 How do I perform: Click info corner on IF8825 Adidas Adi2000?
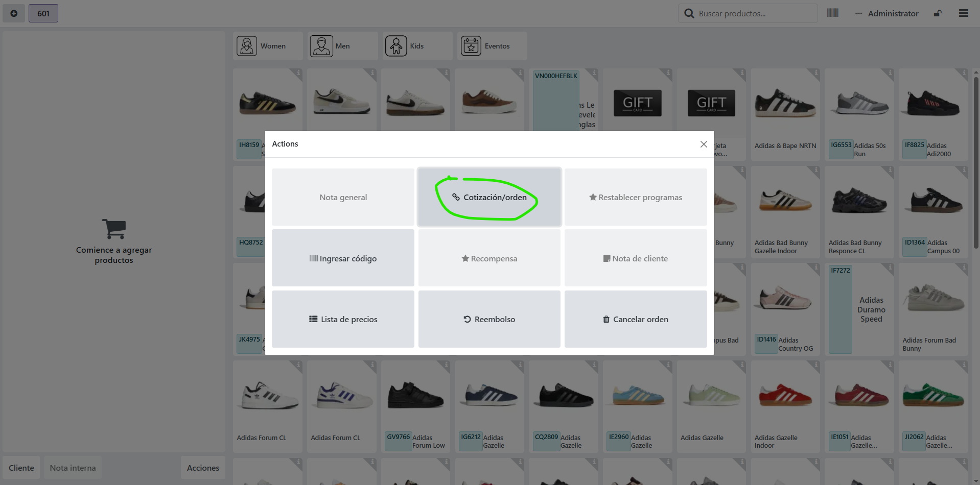964,73
